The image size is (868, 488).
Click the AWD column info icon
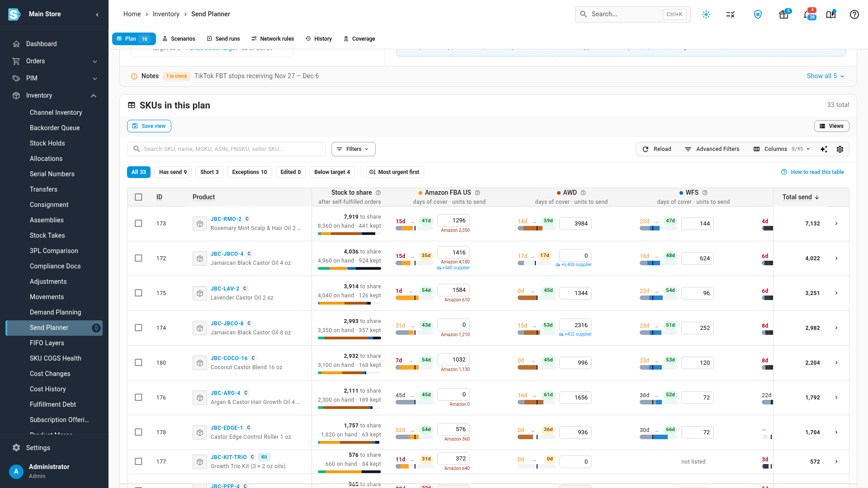coord(583,192)
